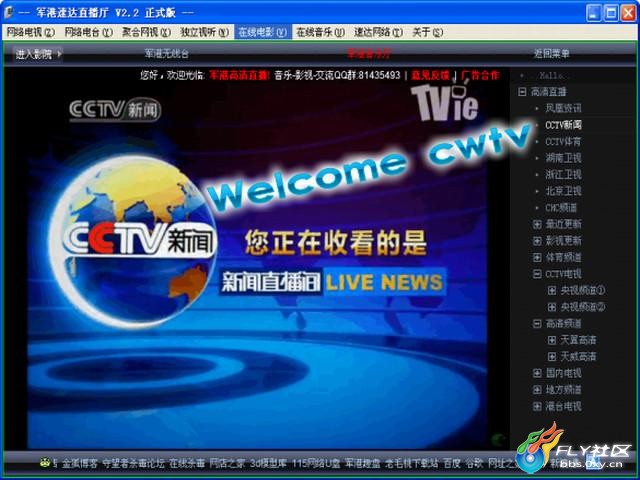Open the 百度 link
Image resolution: width=640 pixels, height=480 pixels.
click(452, 463)
